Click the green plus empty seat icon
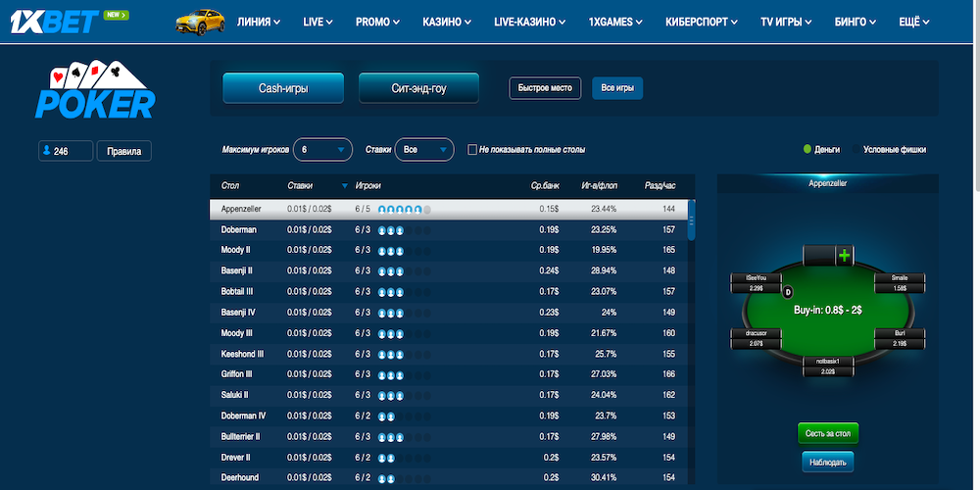The image size is (980, 490). 843,256
